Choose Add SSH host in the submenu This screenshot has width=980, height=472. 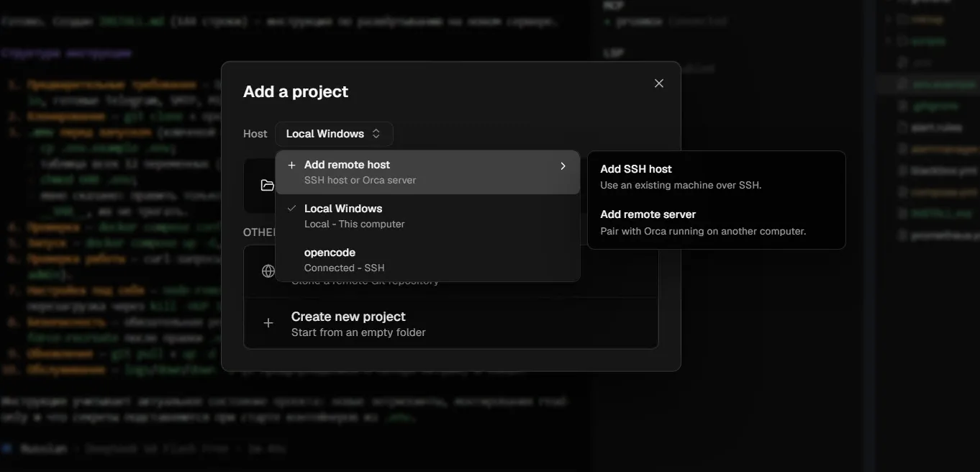tap(716, 177)
